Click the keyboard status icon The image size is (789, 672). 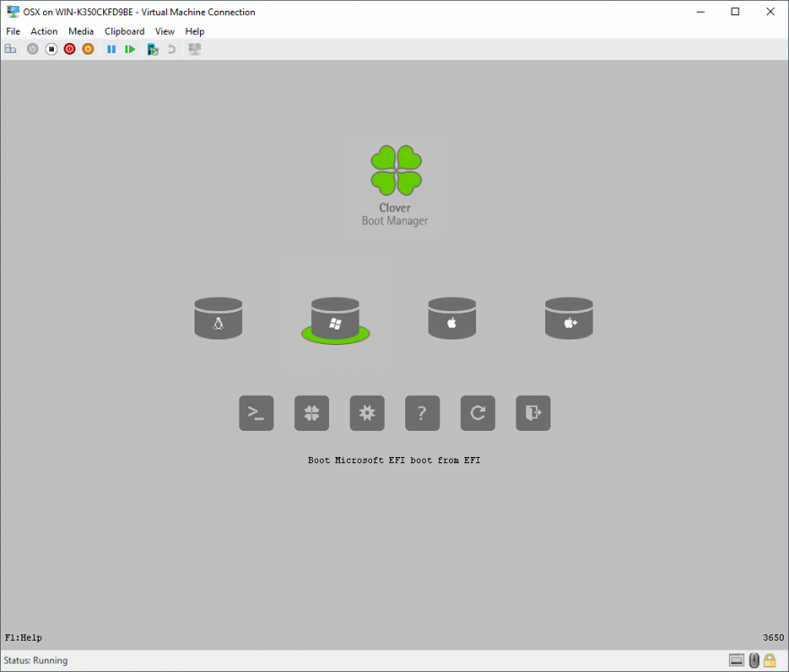click(x=736, y=660)
